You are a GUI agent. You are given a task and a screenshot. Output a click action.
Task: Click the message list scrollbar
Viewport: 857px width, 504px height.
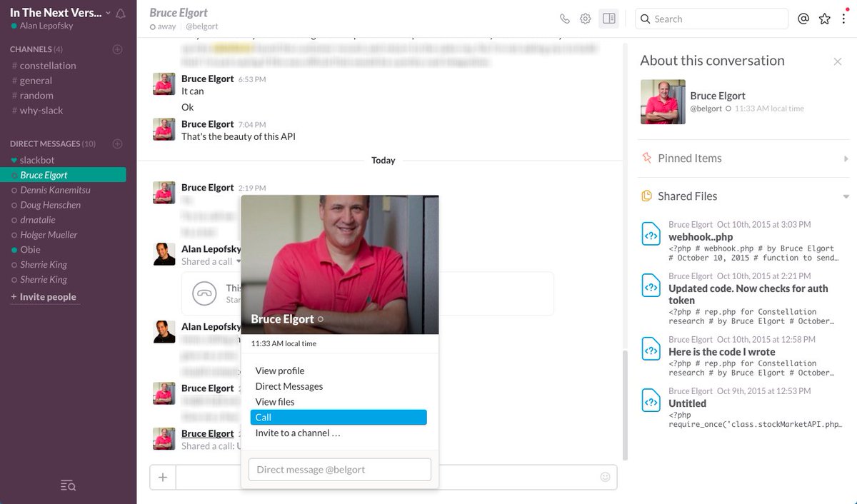click(x=625, y=405)
